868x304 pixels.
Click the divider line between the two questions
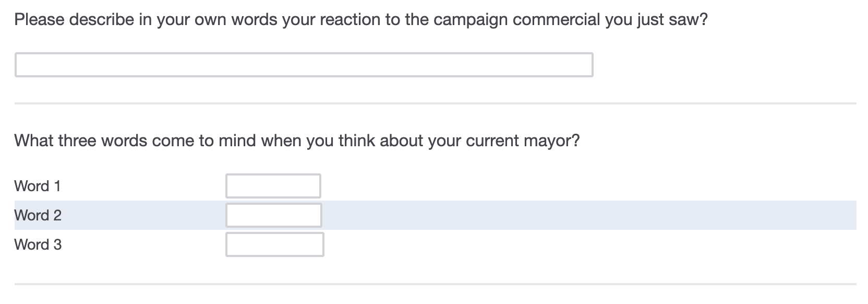[435, 103]
